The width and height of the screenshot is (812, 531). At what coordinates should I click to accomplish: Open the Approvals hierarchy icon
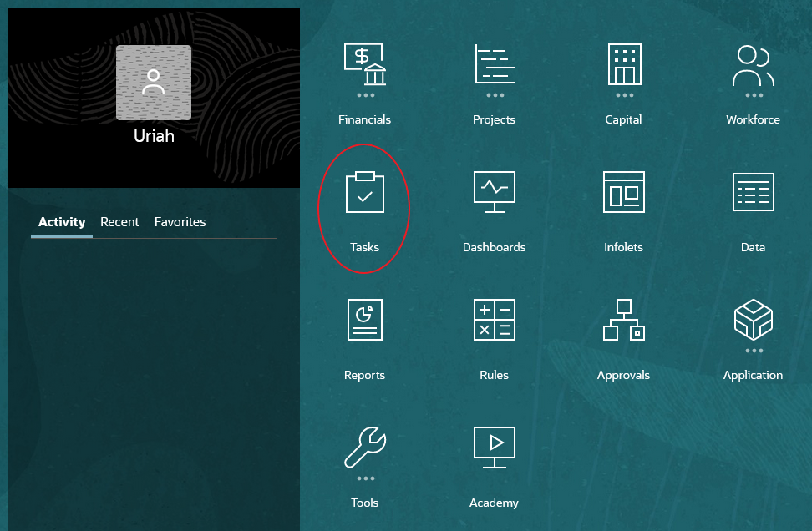(623, 320)
